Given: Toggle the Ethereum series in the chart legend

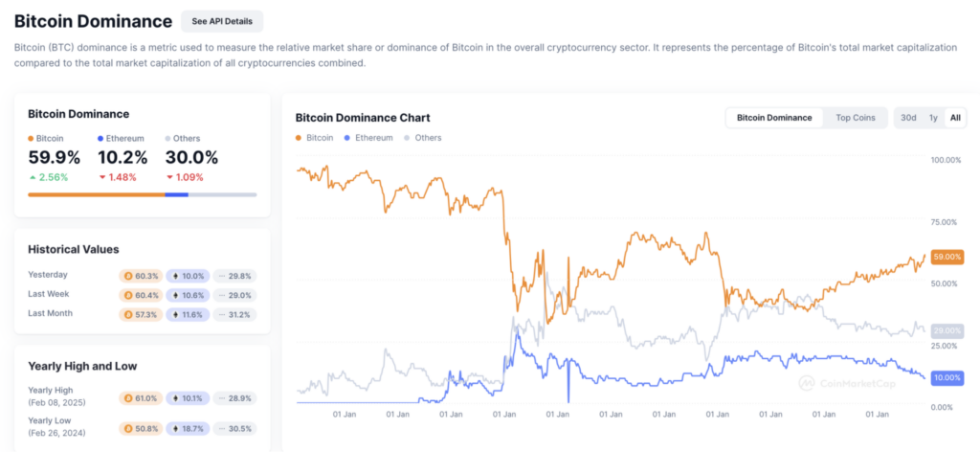Looking at the screenshot, I should 367,138.
